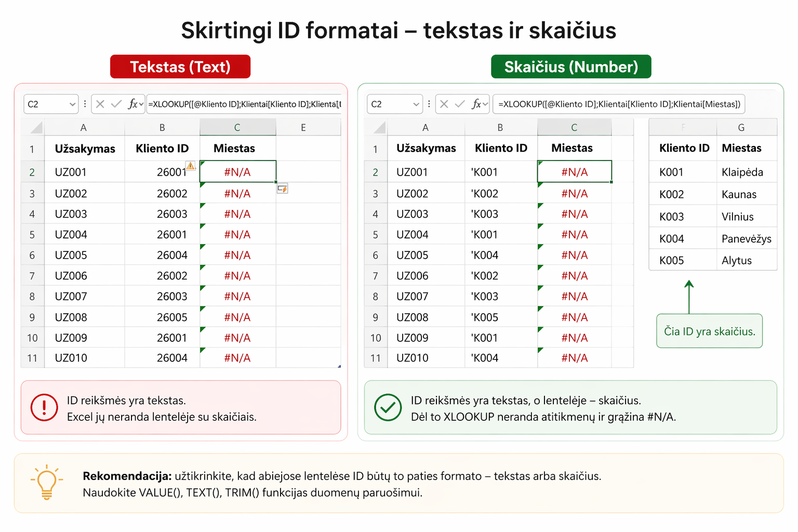Image resolution: width=798 pixels, height=532 pixels.
Task: Click the fx Insert Function icon in right sheet
Action: click(476, 104)
